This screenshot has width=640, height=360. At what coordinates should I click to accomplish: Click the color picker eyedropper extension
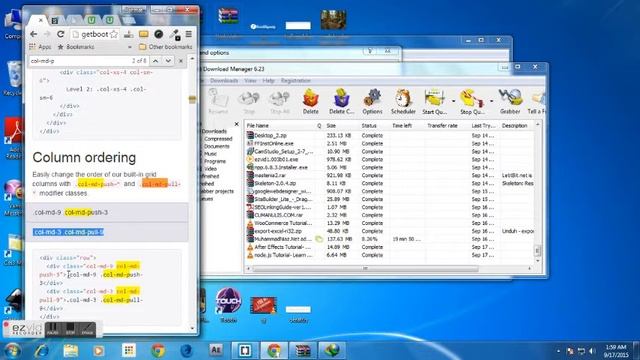click(175, 35)
